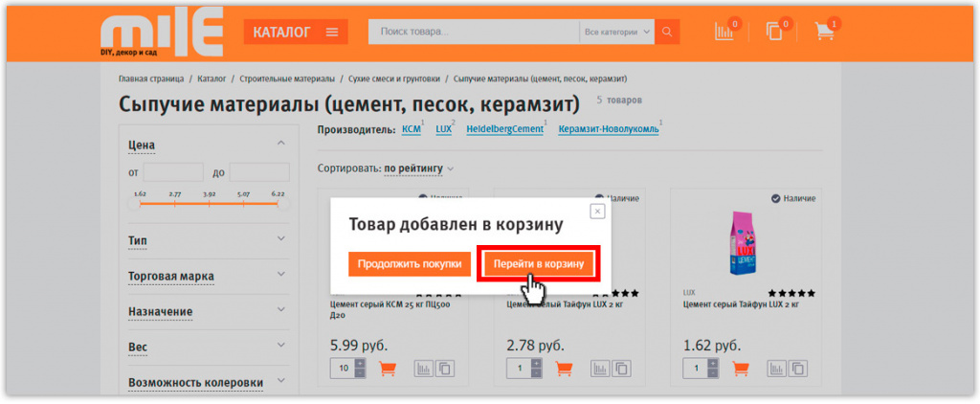
Task: Click the minimum price slider handle
Action: coord(134,204)
